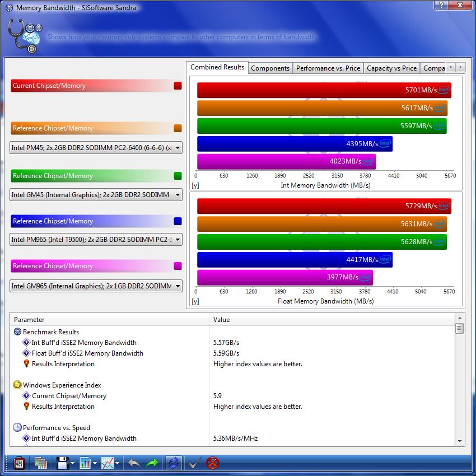Click the Parameter column header

click(x=110, y=320)
